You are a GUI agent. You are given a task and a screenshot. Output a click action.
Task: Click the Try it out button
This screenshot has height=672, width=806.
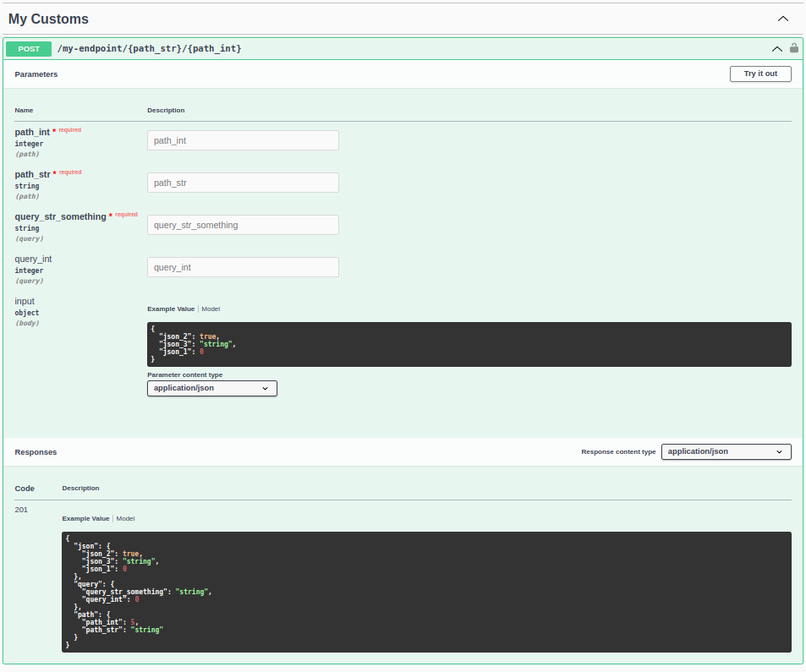759,74
